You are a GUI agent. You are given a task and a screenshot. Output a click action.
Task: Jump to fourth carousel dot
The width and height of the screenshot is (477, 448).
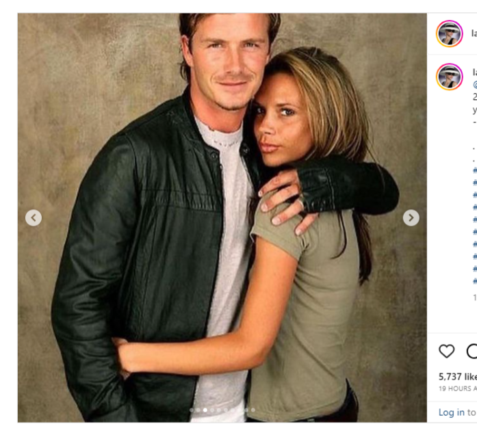212,410
